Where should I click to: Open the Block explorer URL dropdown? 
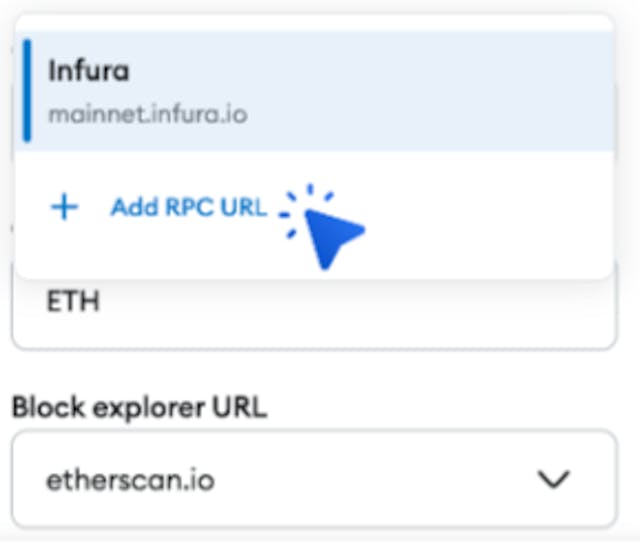pyautogui.click(x=314, y=479)
